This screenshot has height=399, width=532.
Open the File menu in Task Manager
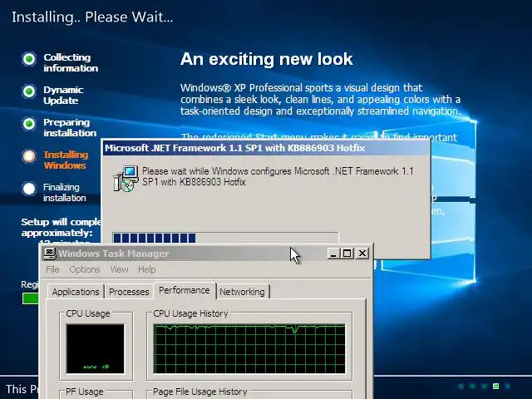pyautogui.click(x=52, y=269)
